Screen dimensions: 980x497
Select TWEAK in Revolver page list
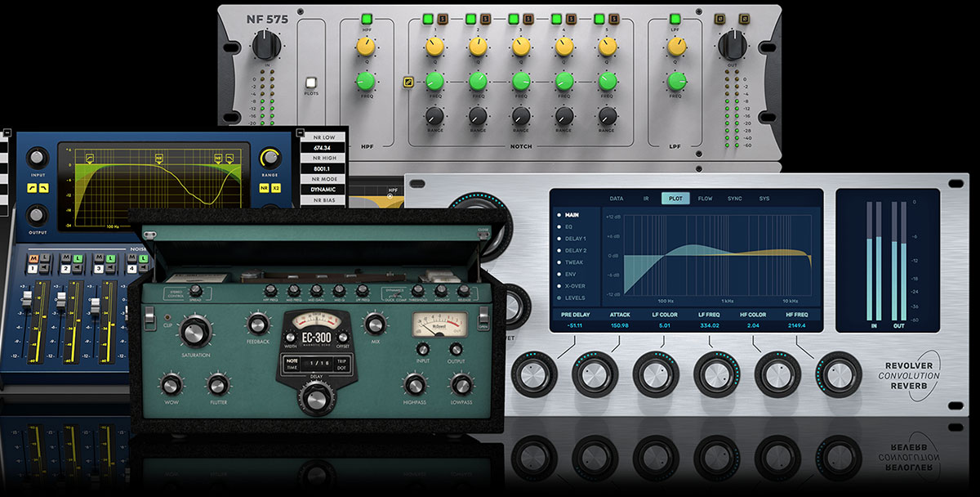click(572, 262)
